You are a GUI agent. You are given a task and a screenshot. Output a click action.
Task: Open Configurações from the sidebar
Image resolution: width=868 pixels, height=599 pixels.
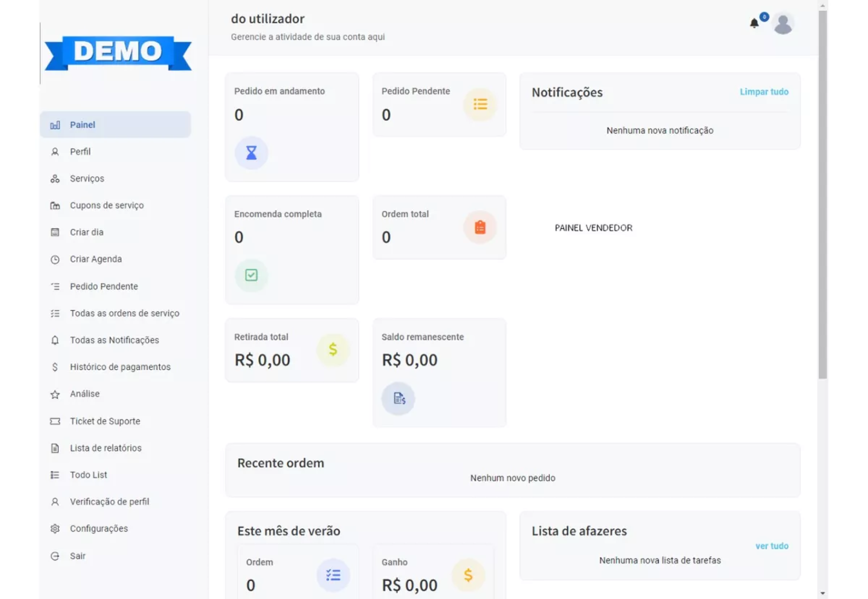click(x=99, y=529)
